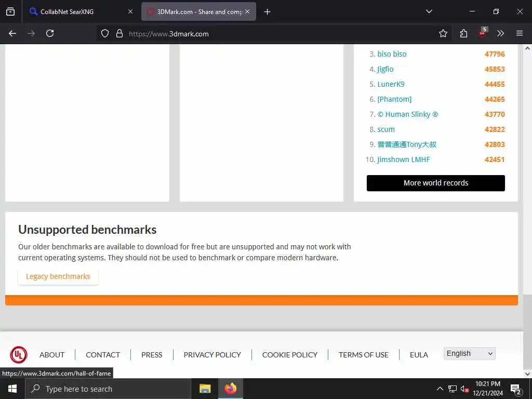Click the taskbar search box
The height and width of the screenshot is (399, 532).
(108, 389)
